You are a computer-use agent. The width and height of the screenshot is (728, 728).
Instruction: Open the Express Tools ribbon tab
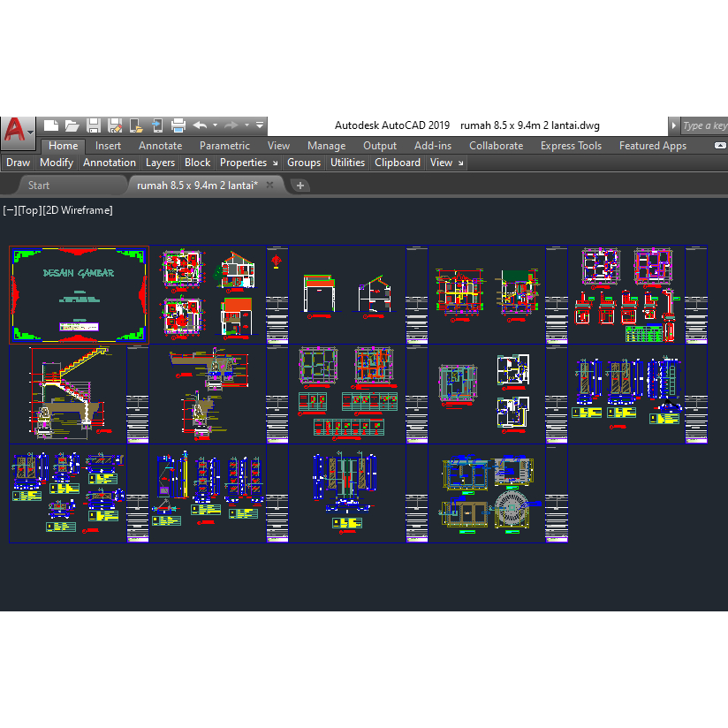(571, 146)
